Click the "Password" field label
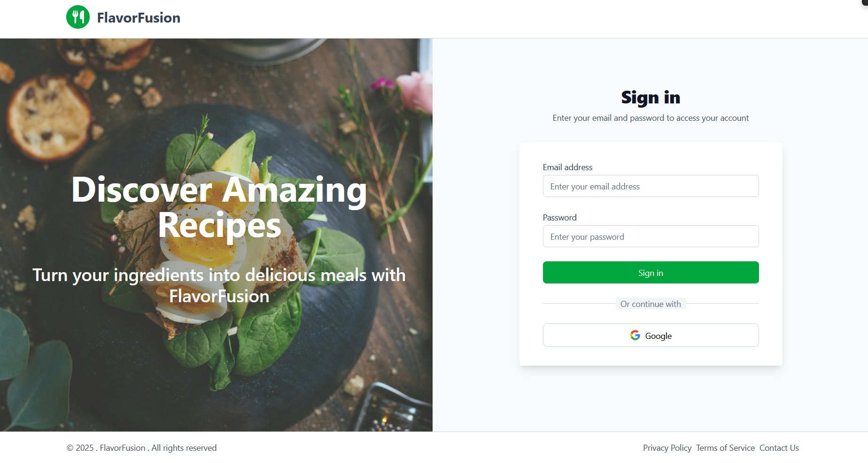The height and width of the screenshot is (463, 868). [x=559, y=218]
